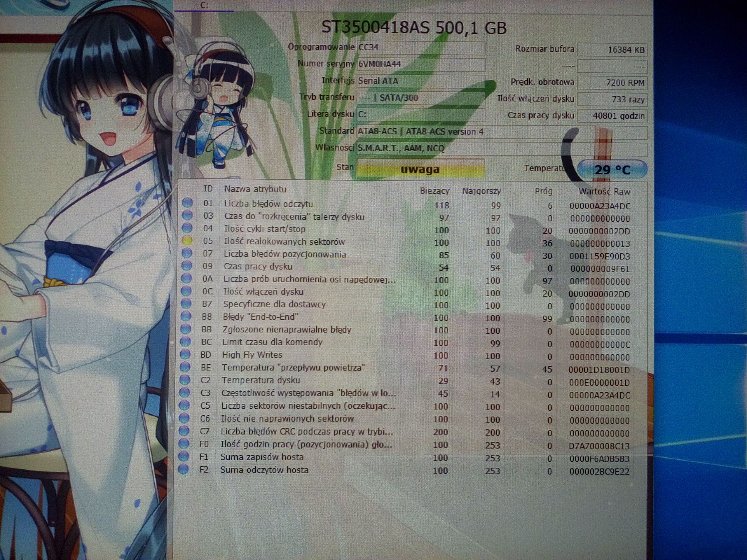Click the status orb for attribute F0
This screenshot has width=747, height=560.
pos(184,443)
